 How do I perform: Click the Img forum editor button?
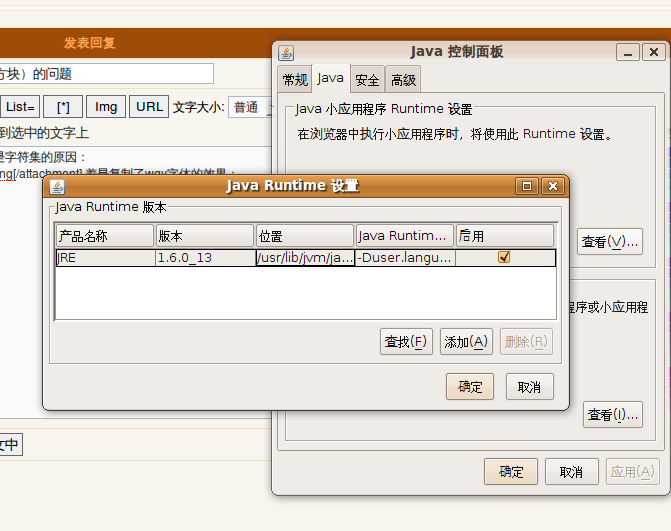point(106,107)
